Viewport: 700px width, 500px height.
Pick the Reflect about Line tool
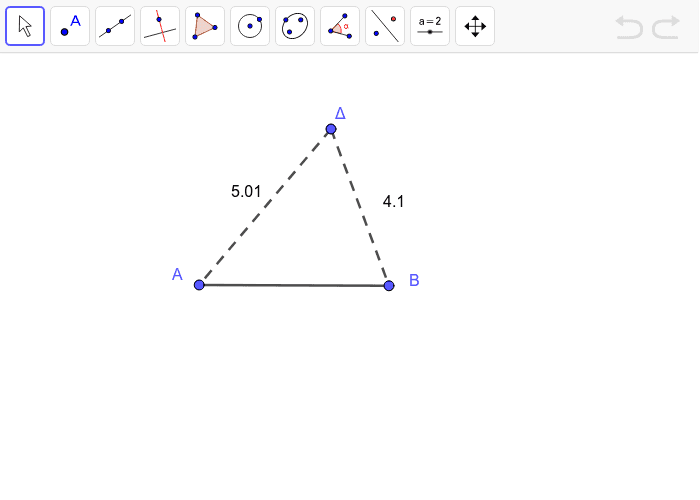385,26
